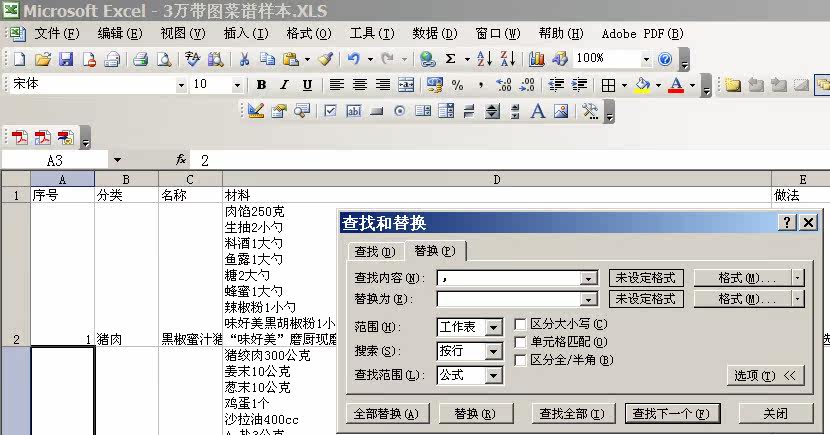Increase indent in formatting toolbar
This screenshot has width=830, height=435.
tap(580, 85)
